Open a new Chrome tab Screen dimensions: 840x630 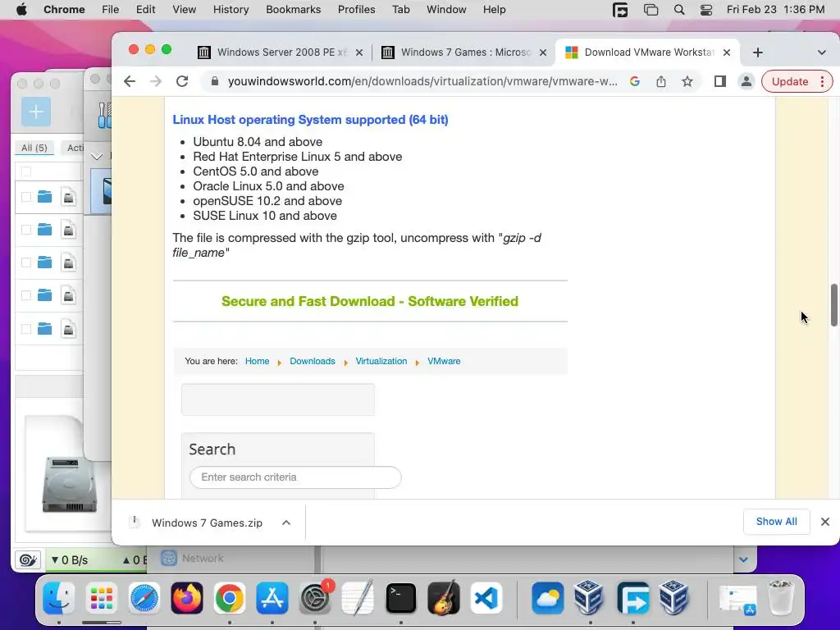757,52
